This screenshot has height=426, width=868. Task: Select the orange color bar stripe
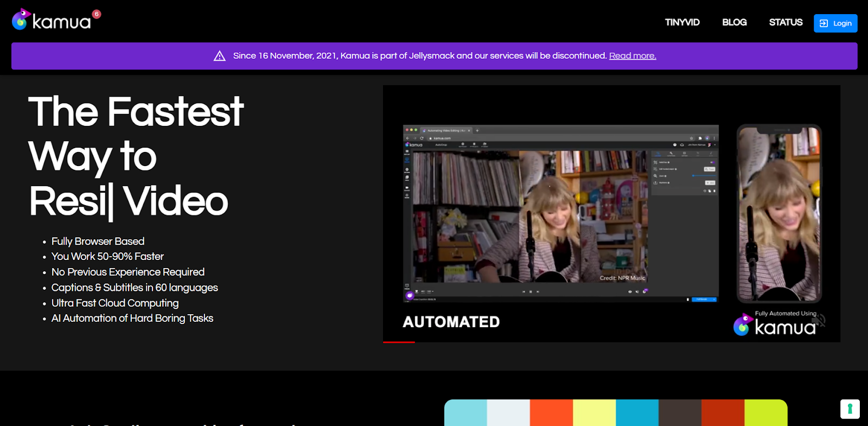551,413
